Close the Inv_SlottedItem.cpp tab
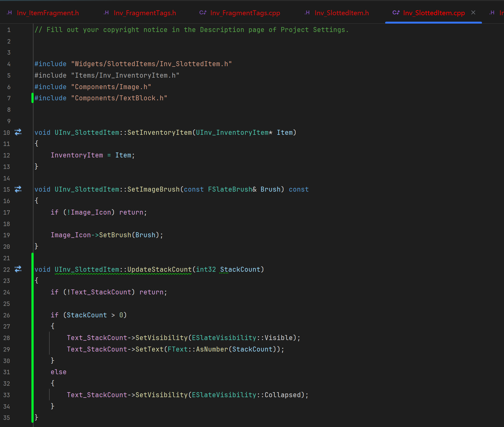This screenshot has height=427, width=504. 473,12
